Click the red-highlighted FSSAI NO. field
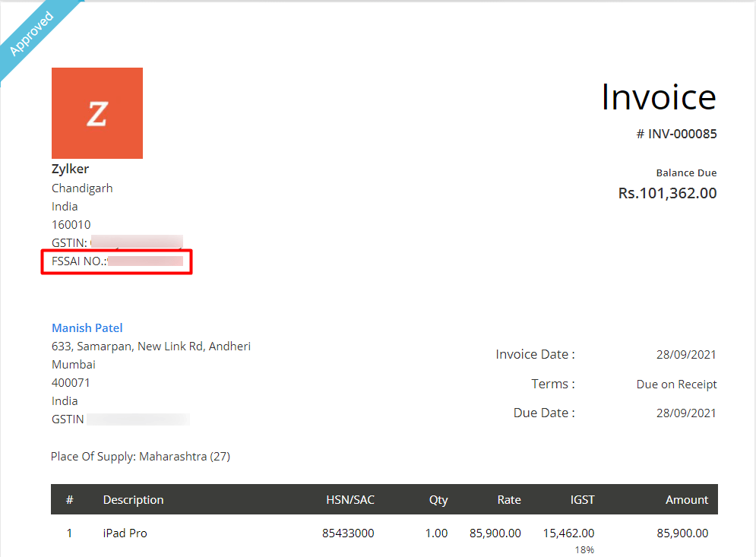This screenshot has width=756, height=557. tap(115, 261)
